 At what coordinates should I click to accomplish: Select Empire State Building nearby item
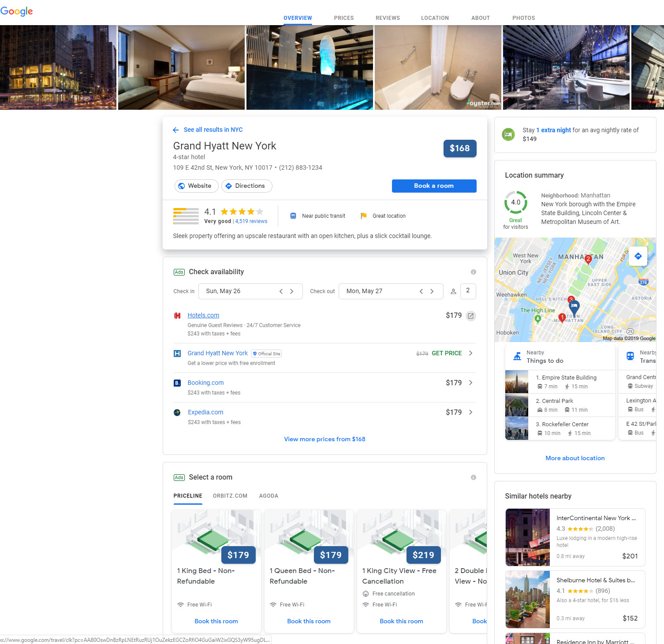pos(560,382)
